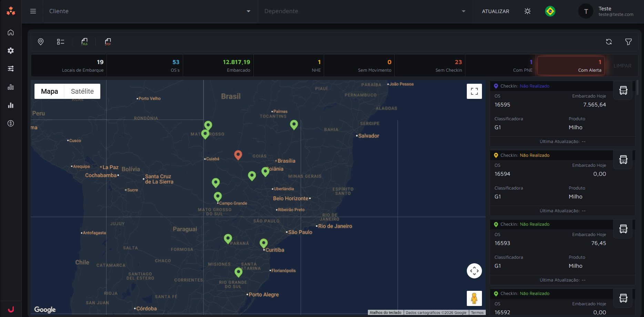
Task: Select the Embarcado 12.817,19 stat
Action: tap(218, 65)
